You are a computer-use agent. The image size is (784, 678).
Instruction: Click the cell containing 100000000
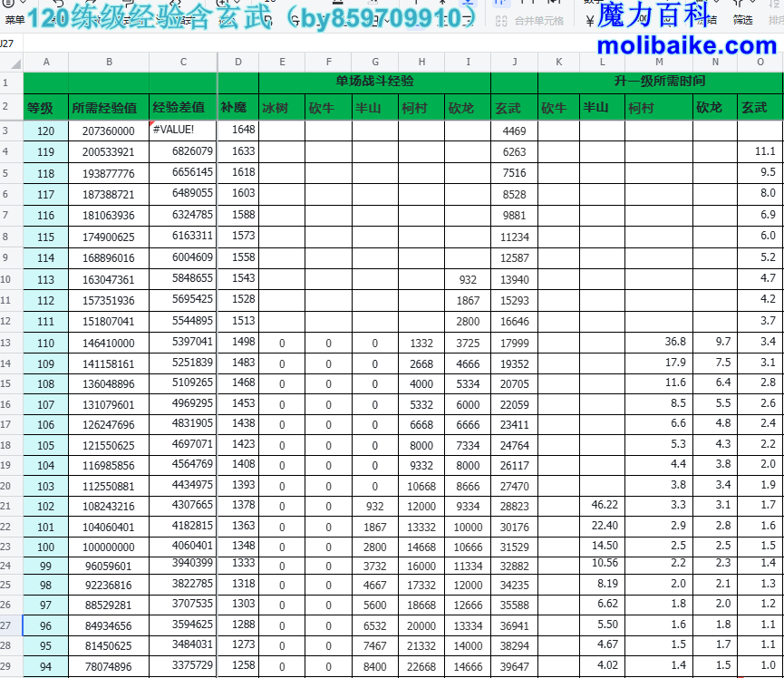coord(109,547)
